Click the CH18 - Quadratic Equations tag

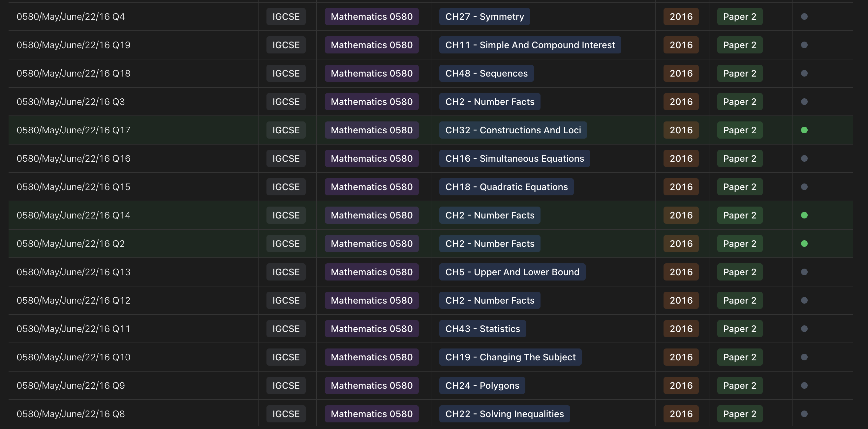click(x=507, y=186)
